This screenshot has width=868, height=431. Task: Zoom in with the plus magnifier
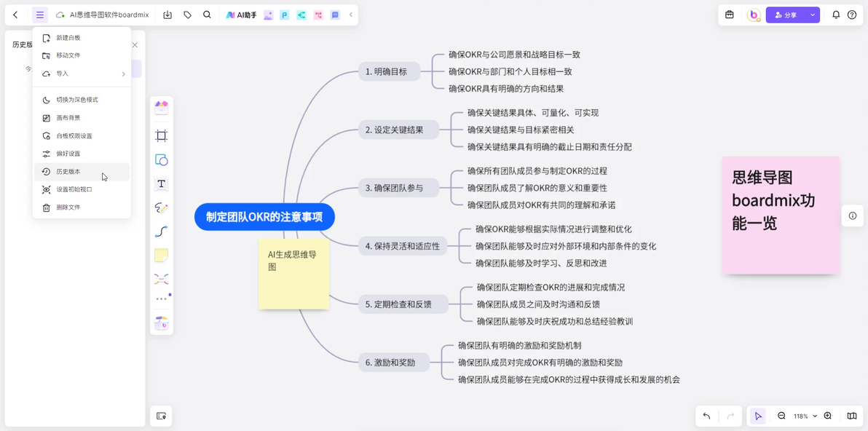pyautogui.click(x=828, y=416)
